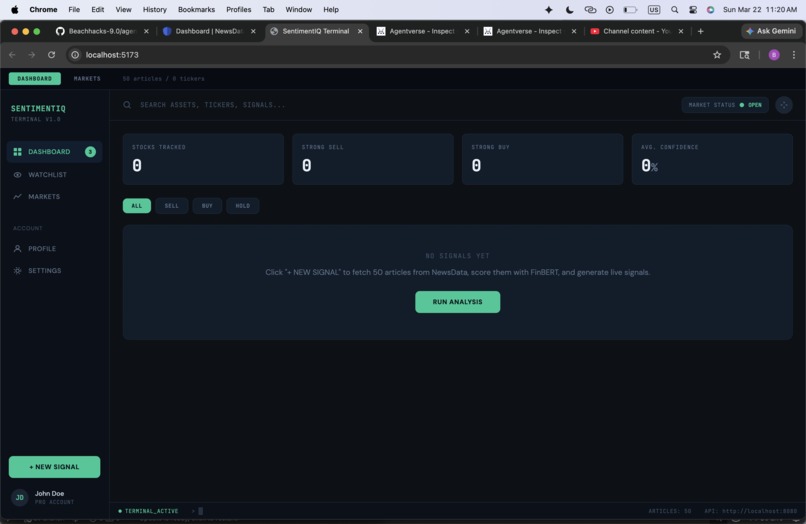Go back in browser history
806x524 pixels.
point(12,55)
